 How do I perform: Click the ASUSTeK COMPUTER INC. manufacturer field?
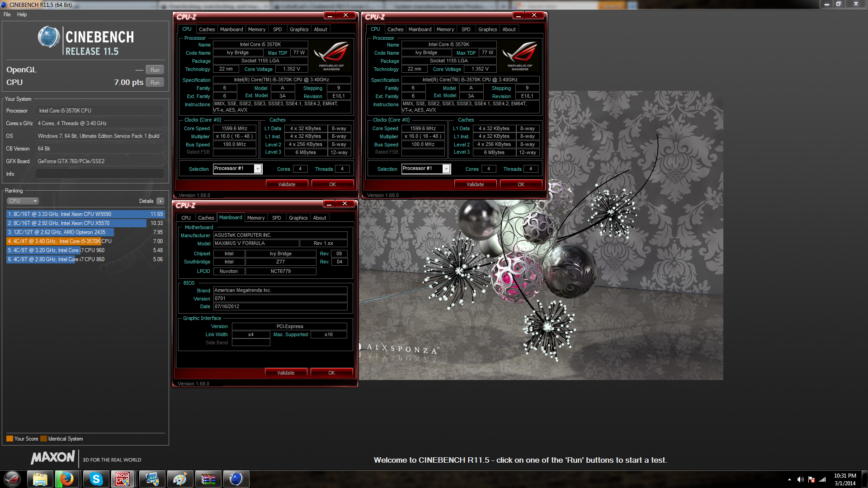280,235
